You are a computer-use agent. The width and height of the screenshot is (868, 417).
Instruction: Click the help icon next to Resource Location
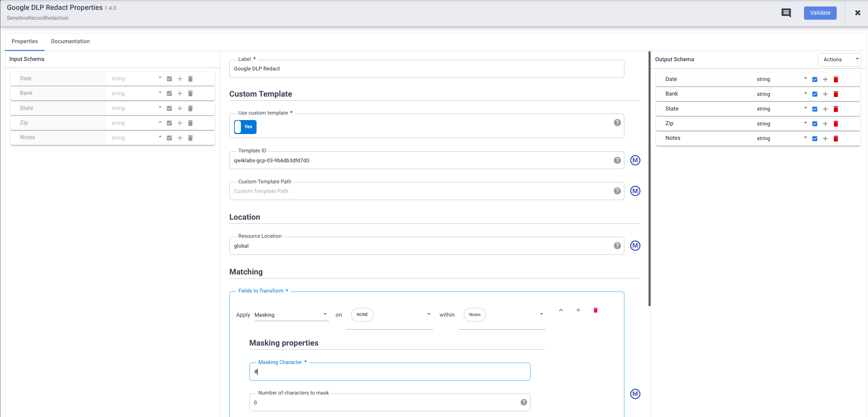tap(617, 246)
